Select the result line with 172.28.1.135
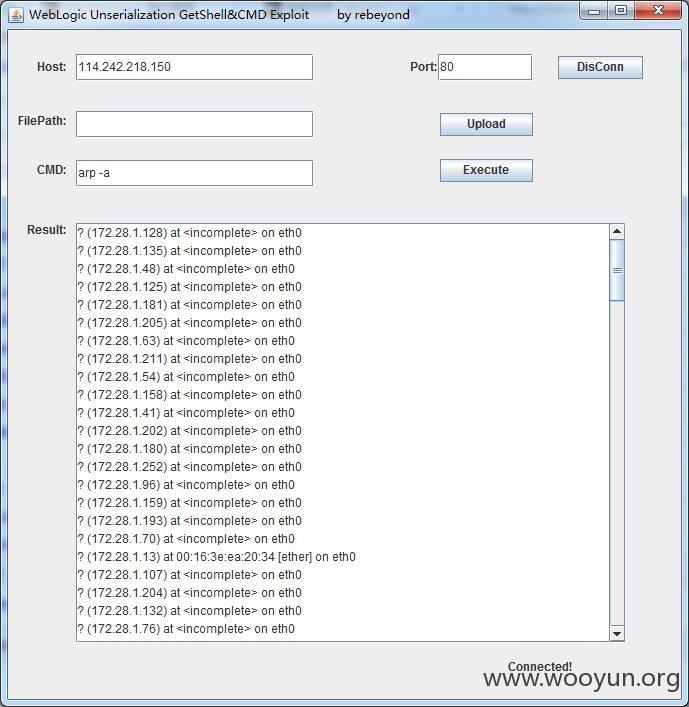 click(x=189, y=251)
